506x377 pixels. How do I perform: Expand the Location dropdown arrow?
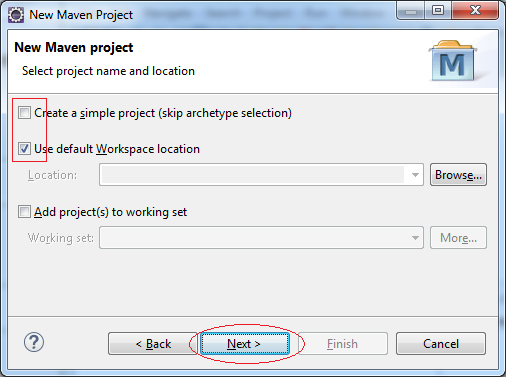(415, 175)
